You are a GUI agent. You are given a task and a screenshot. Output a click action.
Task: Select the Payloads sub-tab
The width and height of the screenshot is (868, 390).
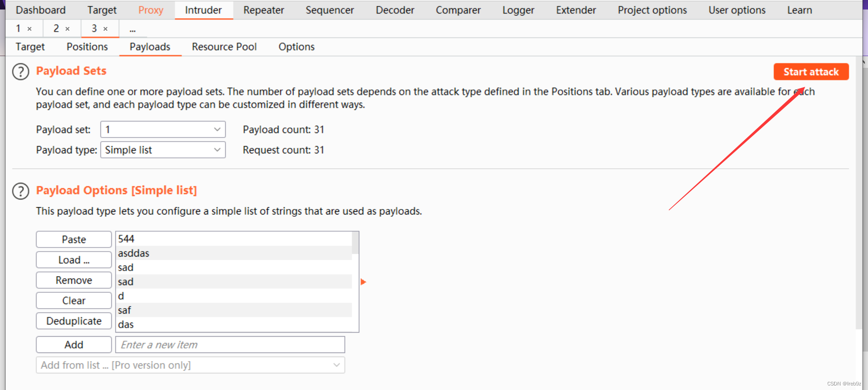pos(150,47)
